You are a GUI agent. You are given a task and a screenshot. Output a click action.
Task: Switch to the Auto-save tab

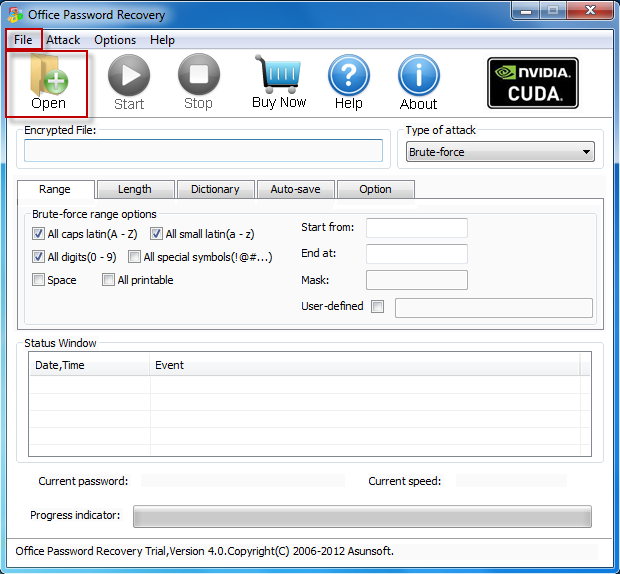(295, 189)
